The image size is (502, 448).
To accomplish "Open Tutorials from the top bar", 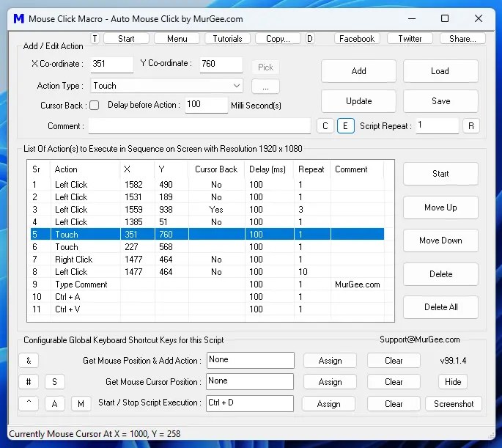I will 227,39.
